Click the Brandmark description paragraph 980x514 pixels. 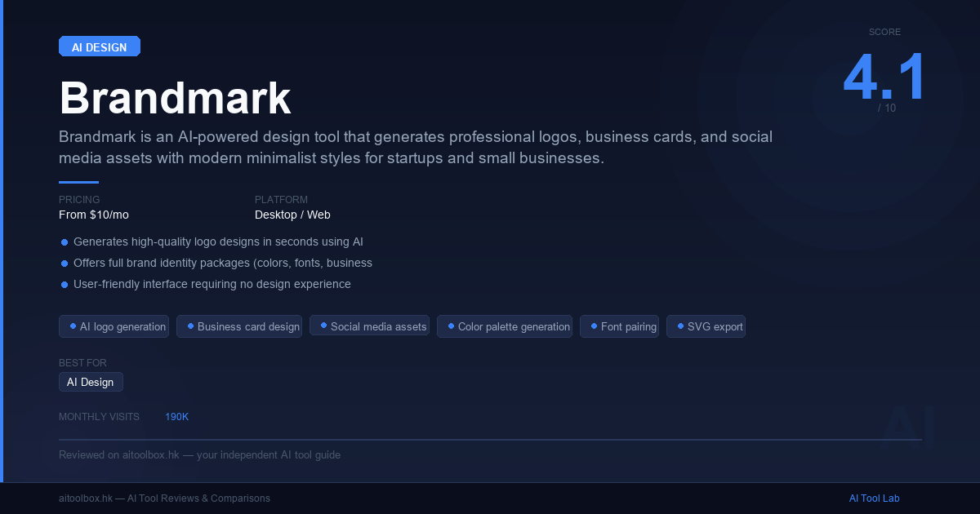(x=416, y=147)
